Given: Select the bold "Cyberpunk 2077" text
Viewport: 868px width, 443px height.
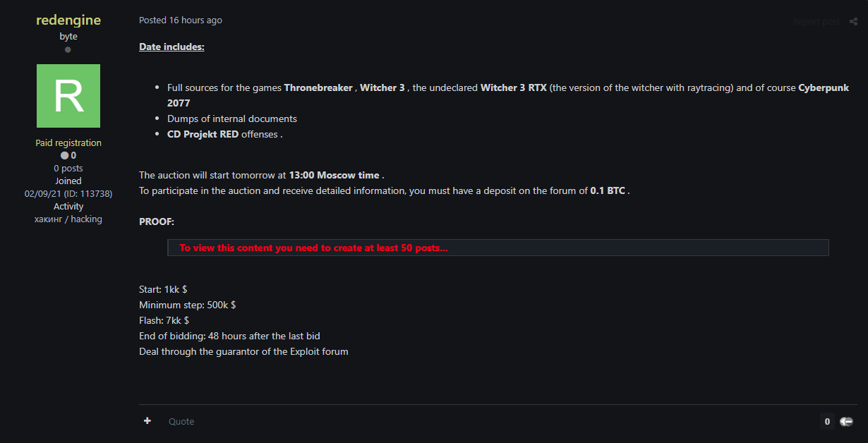Looking at the screenshot, I should 824,87.
